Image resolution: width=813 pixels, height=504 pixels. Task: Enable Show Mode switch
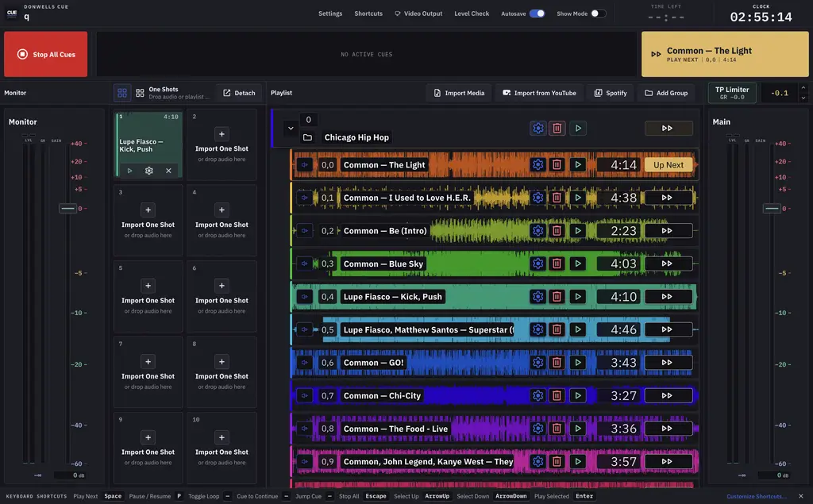[598, 13]
